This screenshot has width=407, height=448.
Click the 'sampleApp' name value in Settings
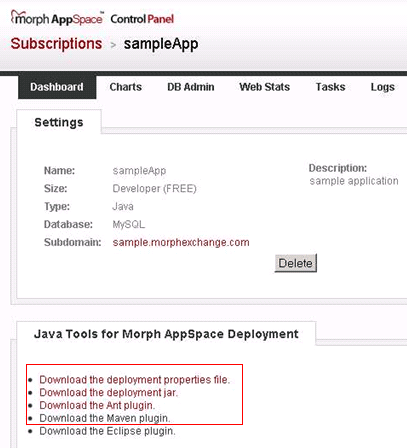(139, 171)
